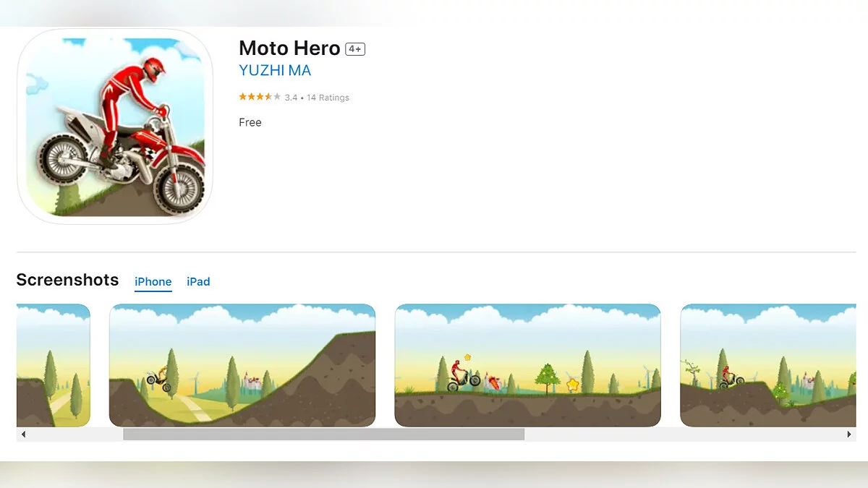This screenshot has height=488, width=868.
Task: Open the partially visible rightmost screenshot
Action: (767, 365)
